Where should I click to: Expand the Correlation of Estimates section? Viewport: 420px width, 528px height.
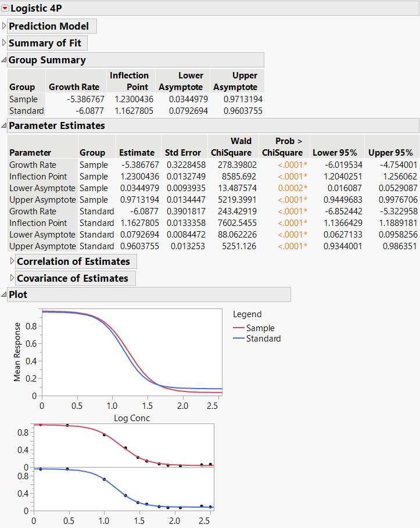pyautogui.click(x=13, y=261)
